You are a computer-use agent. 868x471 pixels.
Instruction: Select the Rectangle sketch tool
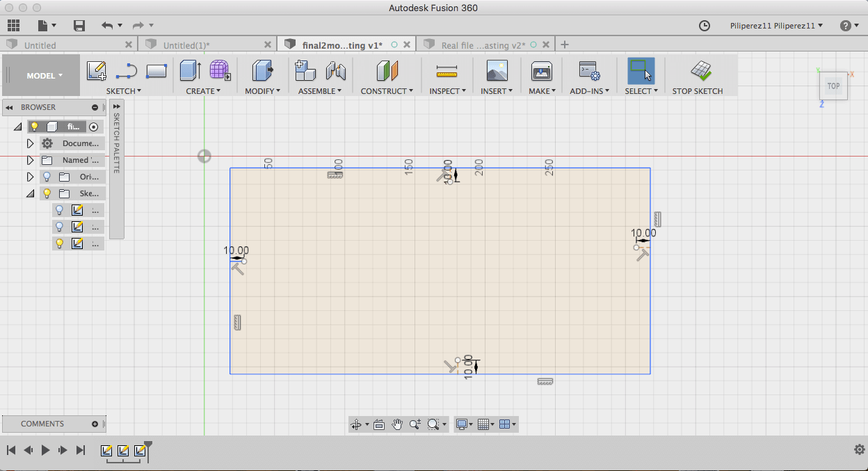156,71
